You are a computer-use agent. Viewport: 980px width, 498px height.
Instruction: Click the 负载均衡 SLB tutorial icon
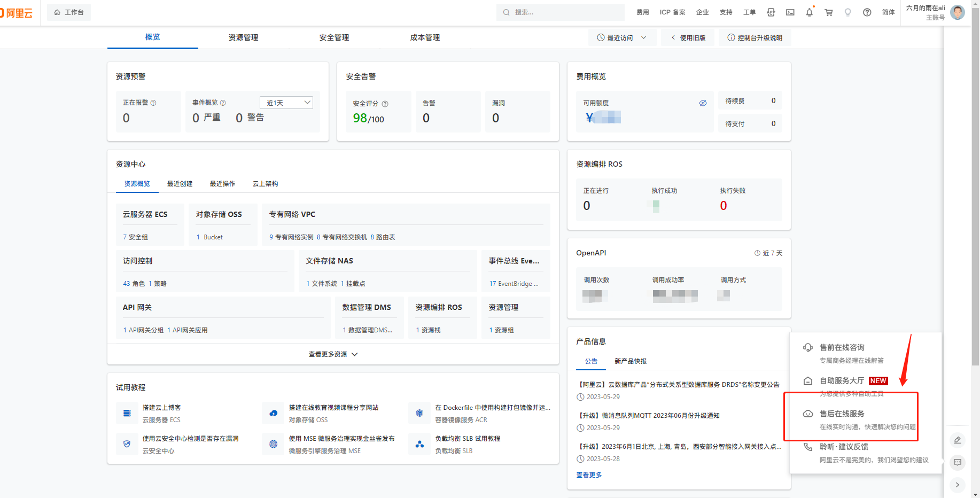[x=419, y=444]
